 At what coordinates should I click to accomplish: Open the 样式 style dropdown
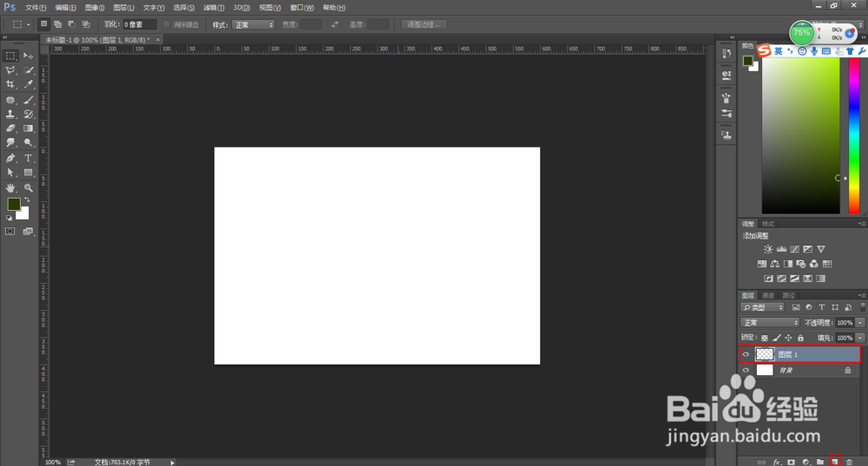tap(253, 25)
